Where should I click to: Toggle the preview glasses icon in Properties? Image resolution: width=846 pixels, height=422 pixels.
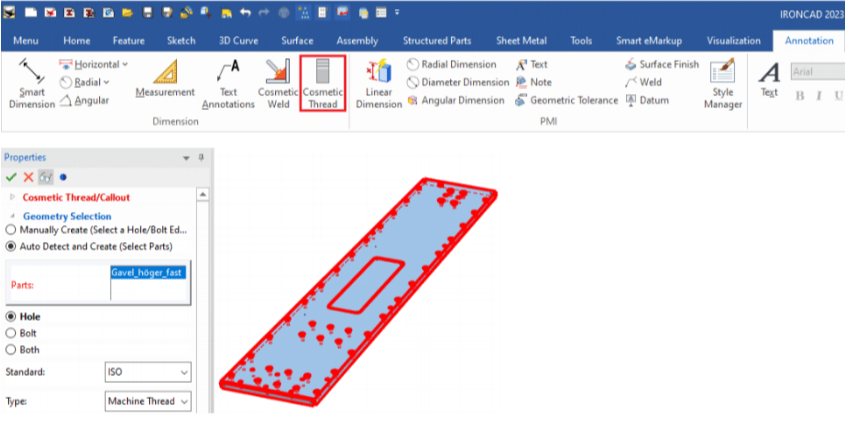(45, 177)
